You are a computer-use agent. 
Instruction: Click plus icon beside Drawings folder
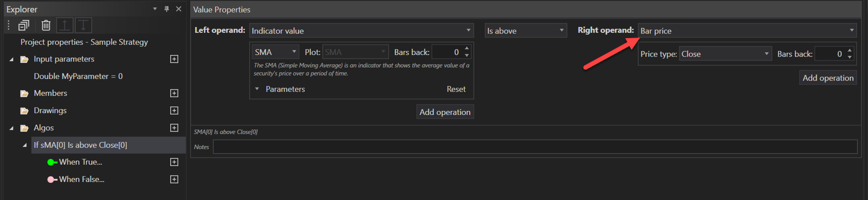point(174,110)
